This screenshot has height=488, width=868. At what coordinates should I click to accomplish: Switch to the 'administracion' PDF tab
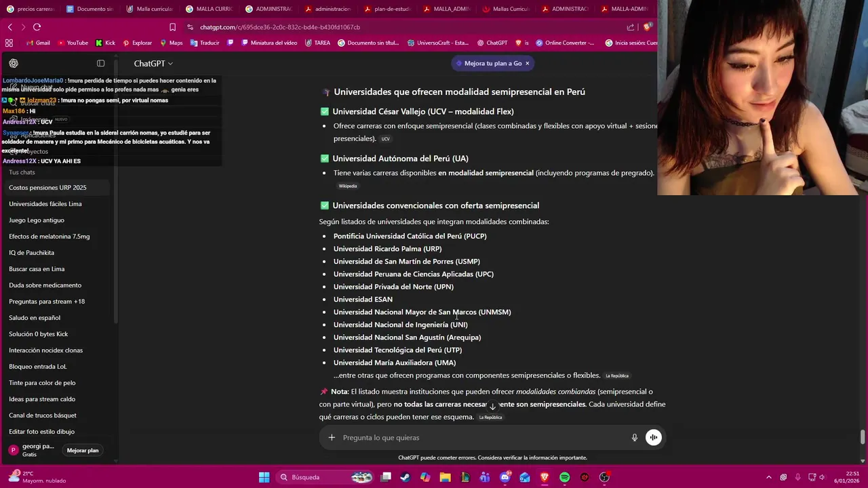326,9
